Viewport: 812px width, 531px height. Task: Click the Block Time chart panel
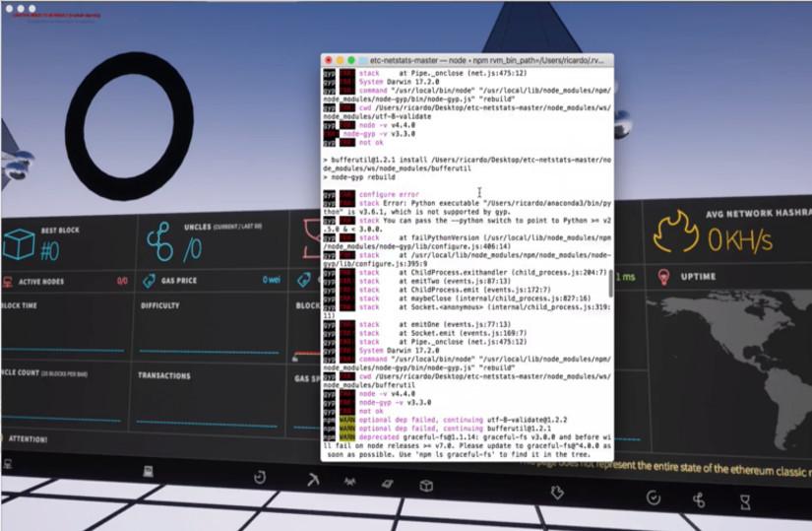coord(59,330)
